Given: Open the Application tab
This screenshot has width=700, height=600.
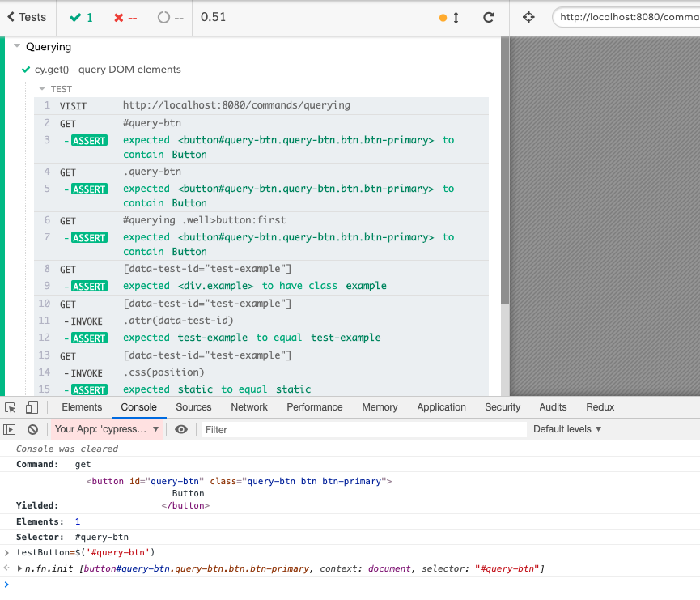Looking at the screenshot, I should [x=442, y=407].
